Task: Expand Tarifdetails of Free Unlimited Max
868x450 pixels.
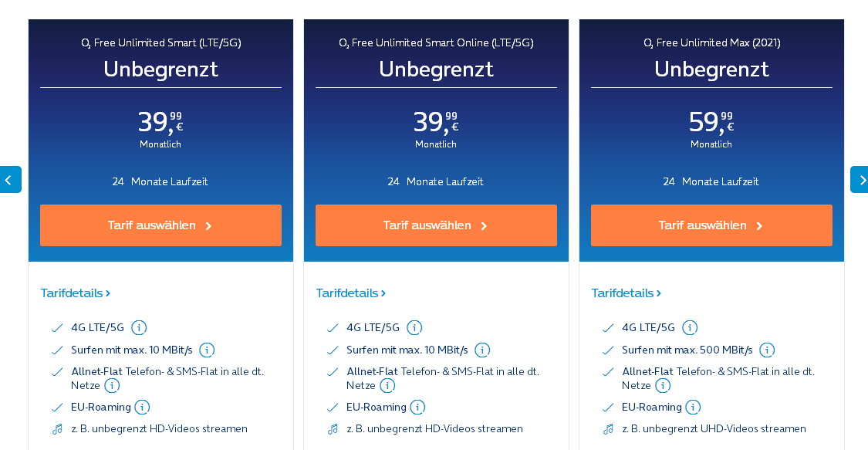Action: pos(626,293)
